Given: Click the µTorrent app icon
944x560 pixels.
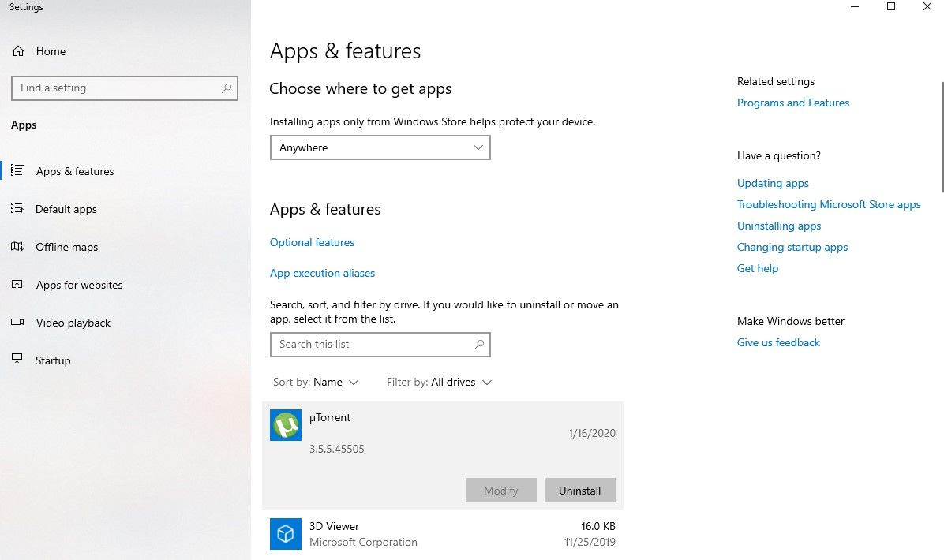Looking at the screenshot, I should click(286, 425).
